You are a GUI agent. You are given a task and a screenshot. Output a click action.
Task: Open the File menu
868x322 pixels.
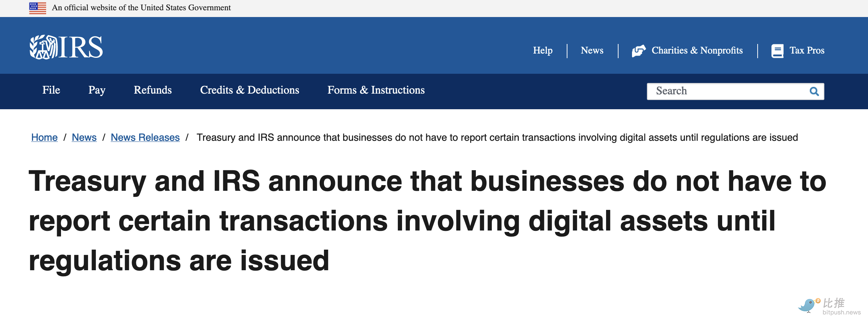click(x=51, y=90)
